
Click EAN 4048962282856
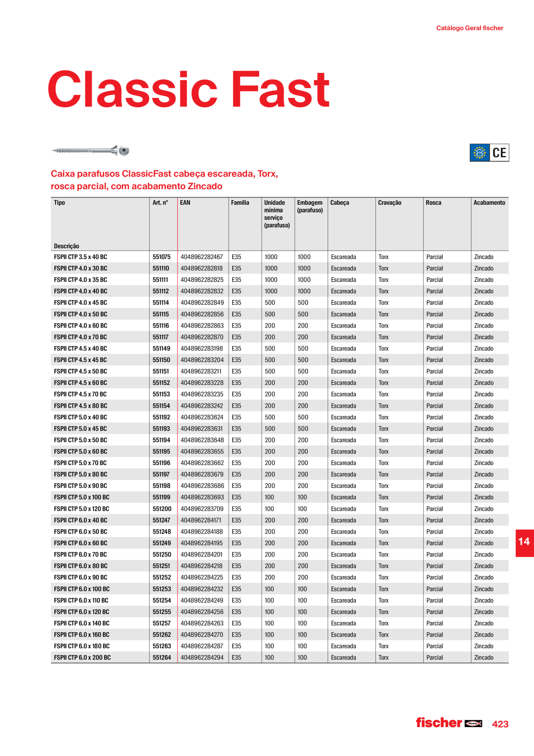(202, 314)
